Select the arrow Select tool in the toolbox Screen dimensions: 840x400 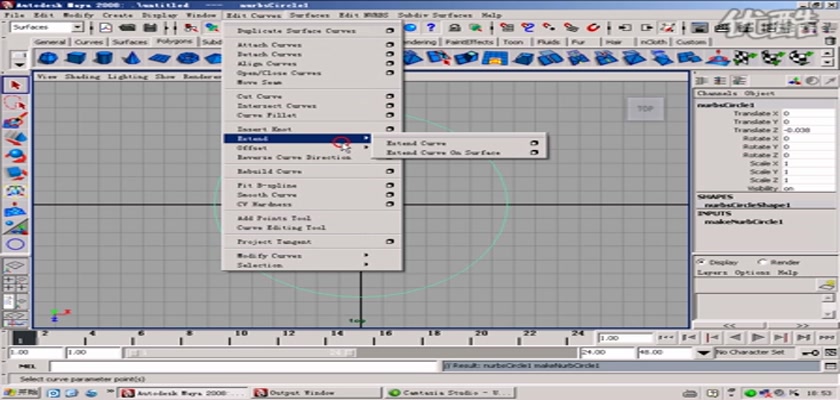pyautogui.click(x=16, y=85)
